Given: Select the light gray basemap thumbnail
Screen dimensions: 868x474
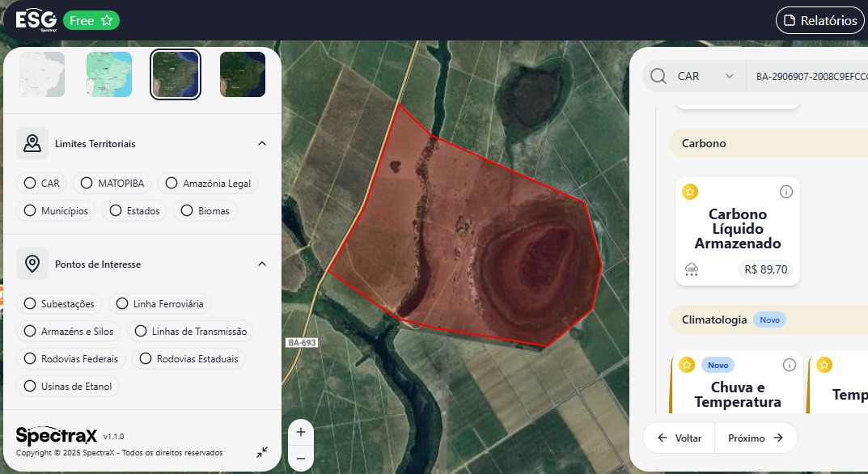Looking at the screenshot, I should [42, 74].
